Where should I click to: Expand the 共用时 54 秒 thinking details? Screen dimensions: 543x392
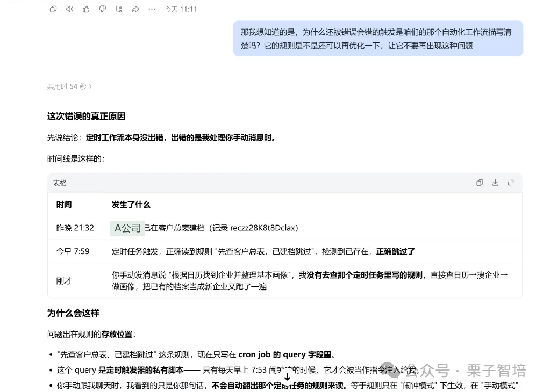pyautogui.click(x=69, y=86)
